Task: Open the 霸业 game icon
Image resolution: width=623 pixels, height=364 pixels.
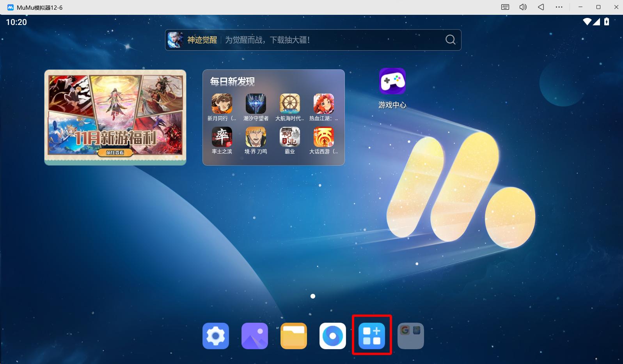Action: click(x=289, y=137)
